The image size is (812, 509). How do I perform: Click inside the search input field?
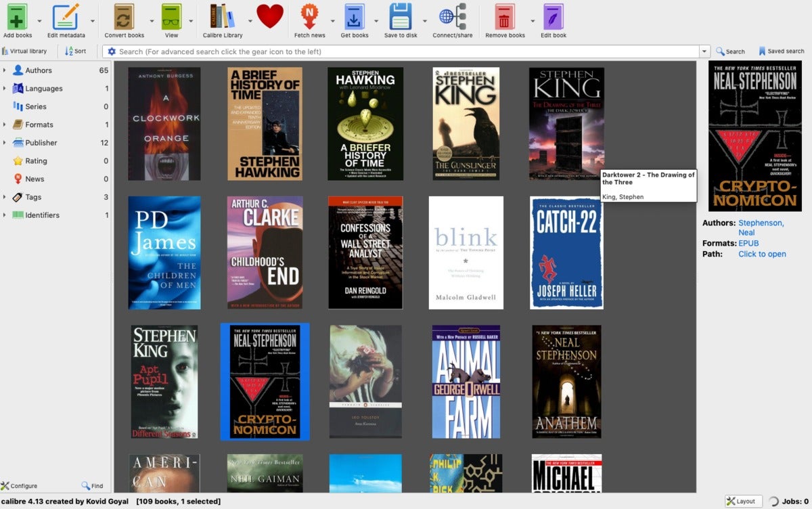pos(406,51)
